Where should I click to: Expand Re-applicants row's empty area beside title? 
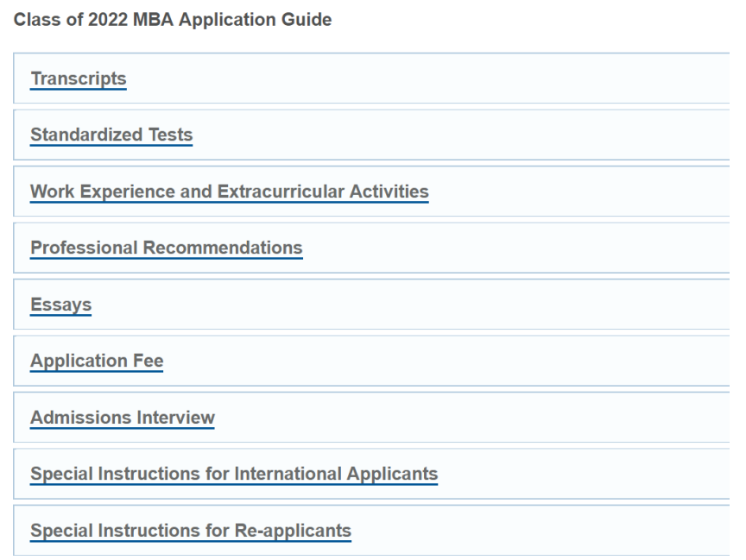[x=544, y=530]
